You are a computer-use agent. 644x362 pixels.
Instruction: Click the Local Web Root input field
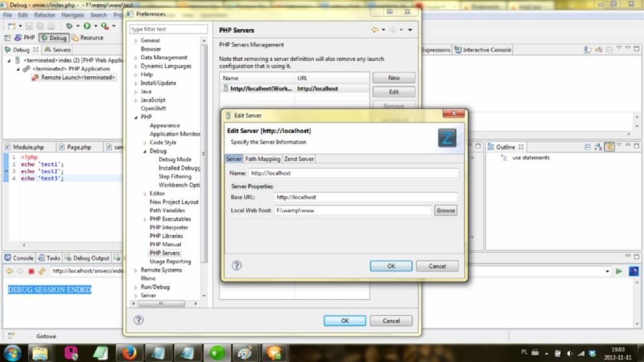[x=353, y=210]
